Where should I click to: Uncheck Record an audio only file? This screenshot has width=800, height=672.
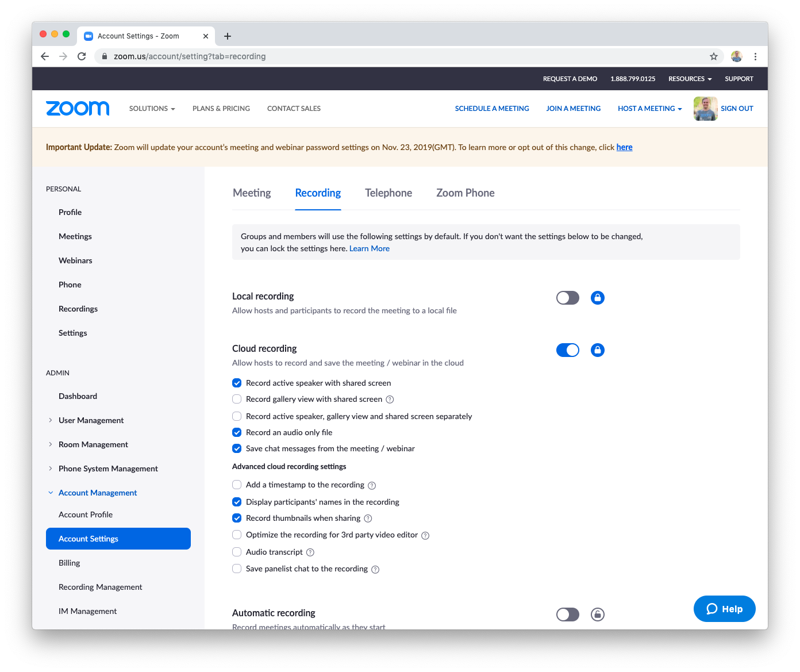click(x=237, y=432)
